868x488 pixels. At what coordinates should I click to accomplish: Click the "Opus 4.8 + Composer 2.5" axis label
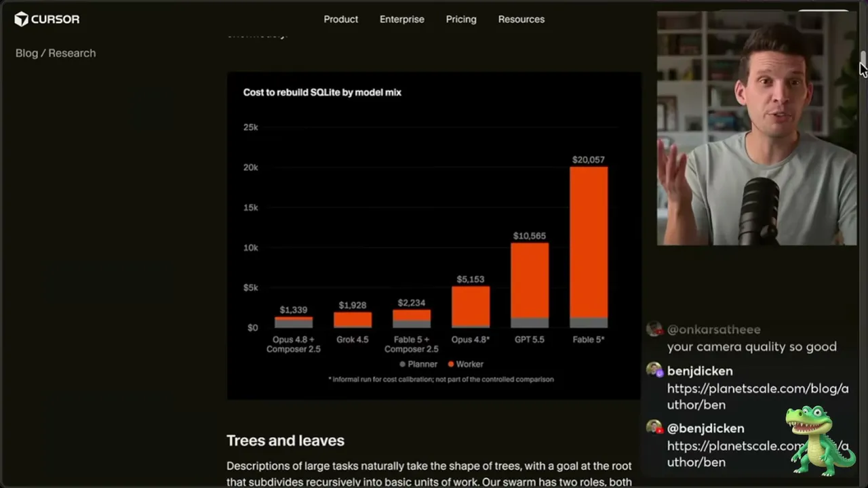coord(294,344)
